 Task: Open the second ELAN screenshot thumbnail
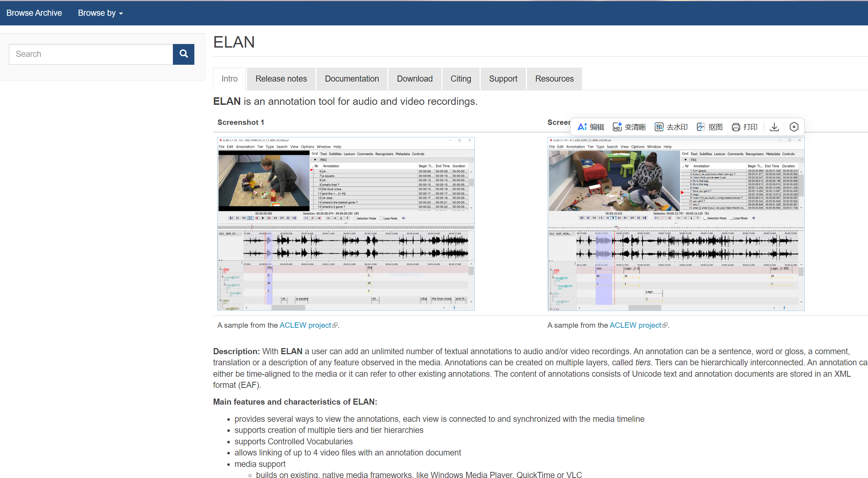click(676, 224)
